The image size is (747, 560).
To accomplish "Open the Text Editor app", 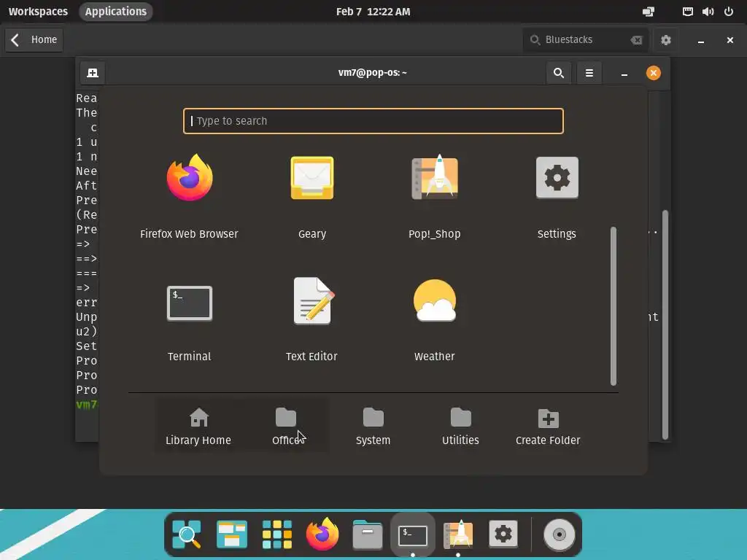I will click(x=311, y=320).
